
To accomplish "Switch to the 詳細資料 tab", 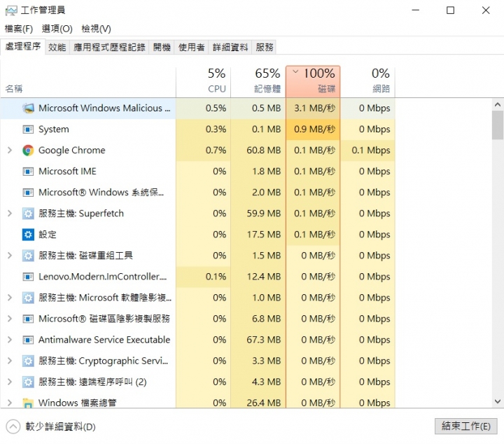I will point(230,48).
